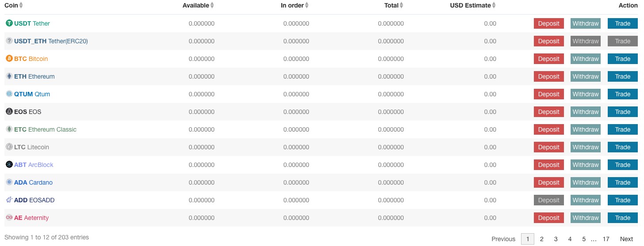Click the Aeternity infinity icon
The width and height of the screenshot is (644, 246).
(x=9, y=218)
